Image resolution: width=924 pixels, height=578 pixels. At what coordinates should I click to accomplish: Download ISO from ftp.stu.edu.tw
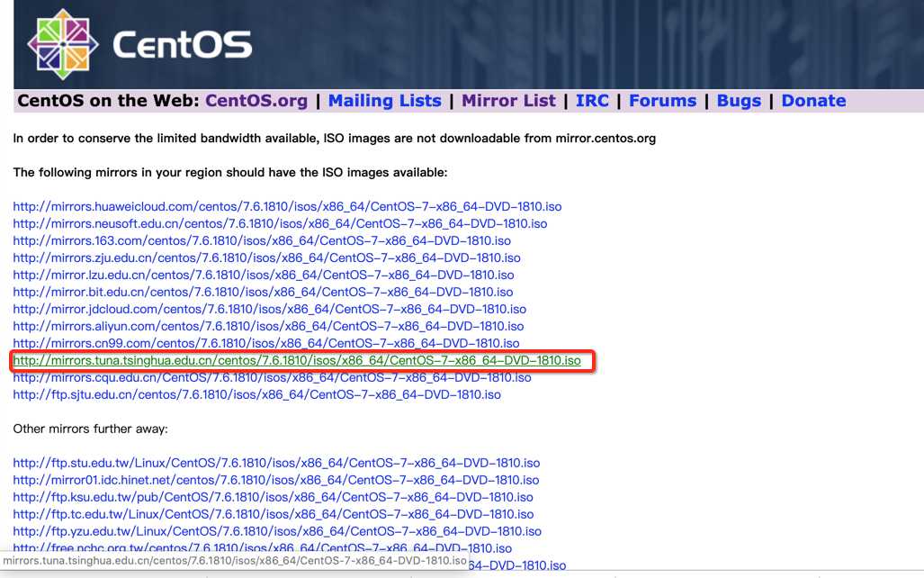pos(276,463)
